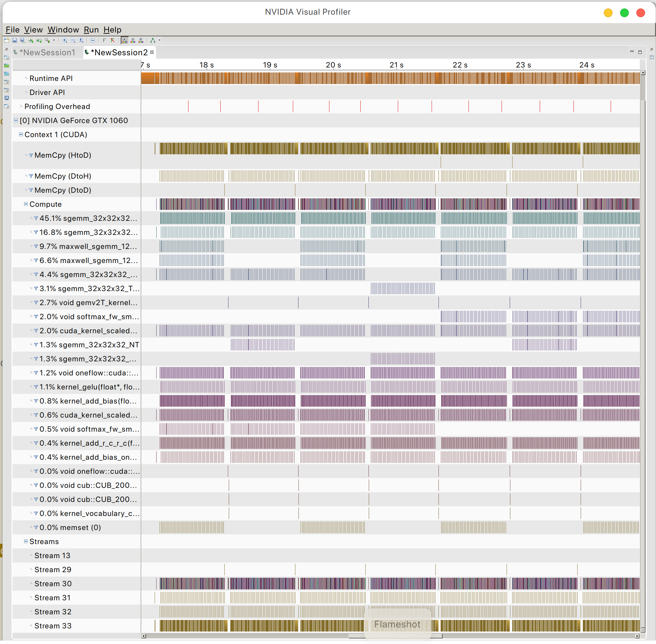Click the fit timeline to window icon
The image size is (656, 644).
pos(81,41)
